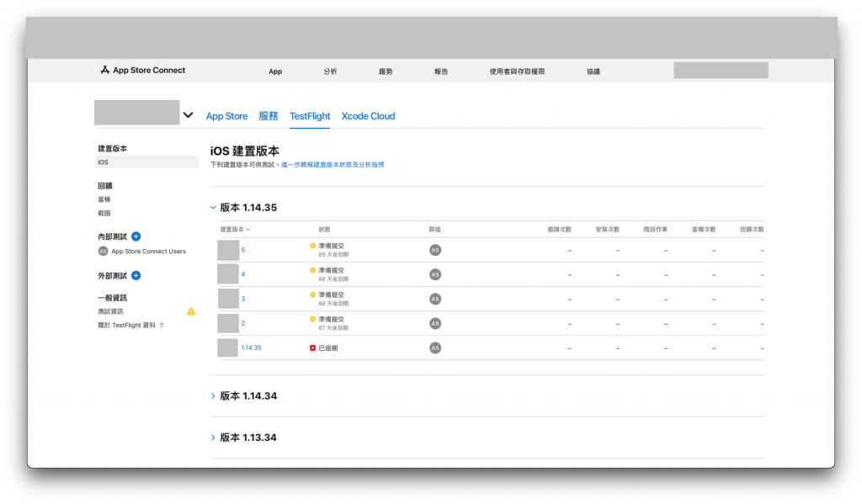Image resolution: width=862 pixels, height=504 pixels.
Task: Open 協議 in top navigation
Action: (593, 72)
